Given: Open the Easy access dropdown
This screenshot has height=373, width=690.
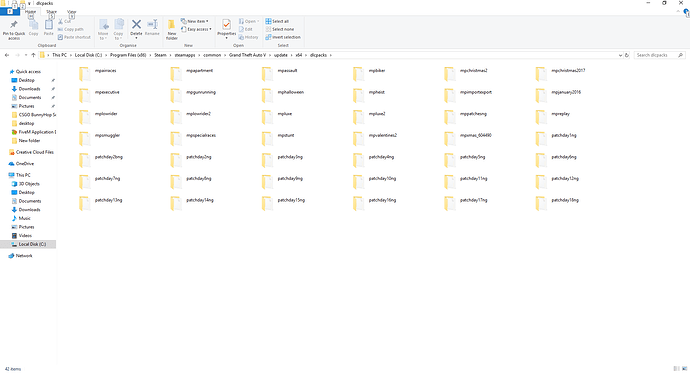Looking at the screenshot, I should click(196, 29).
